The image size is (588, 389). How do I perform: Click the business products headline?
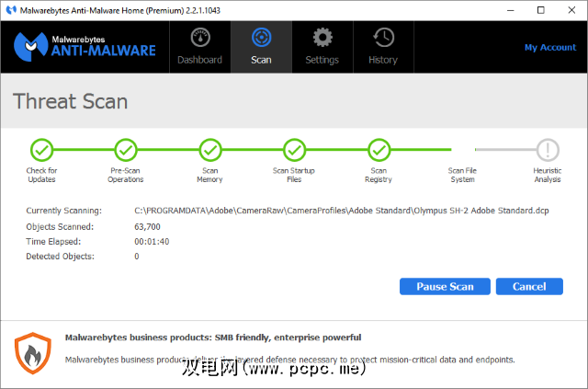coord(213,338)
